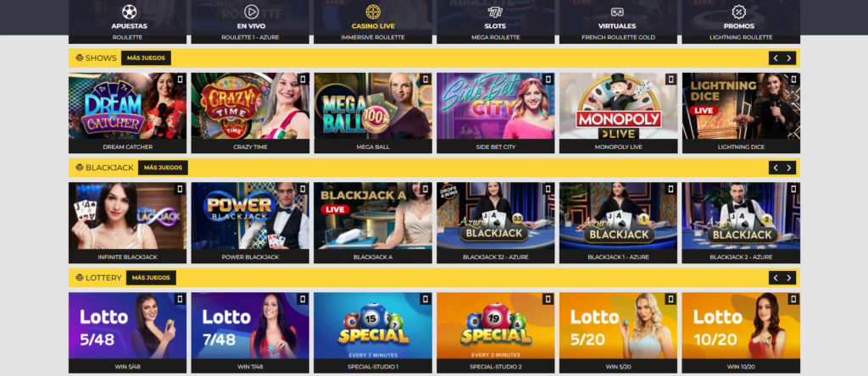Click Más Juegos next to Shows
868x376 pixels.
(x=146, y=58)
